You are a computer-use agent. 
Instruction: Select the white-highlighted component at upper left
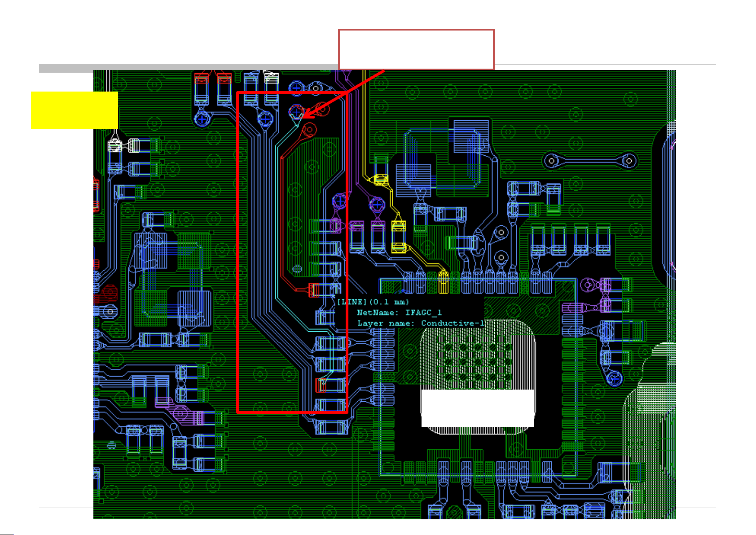coord(115,146)
